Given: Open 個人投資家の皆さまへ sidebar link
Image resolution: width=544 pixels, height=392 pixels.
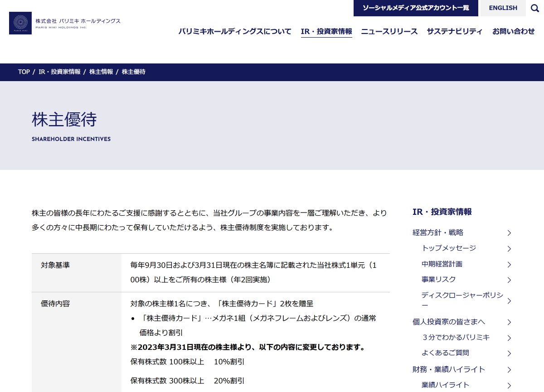Looking at the screenshot, I should 449,322.
